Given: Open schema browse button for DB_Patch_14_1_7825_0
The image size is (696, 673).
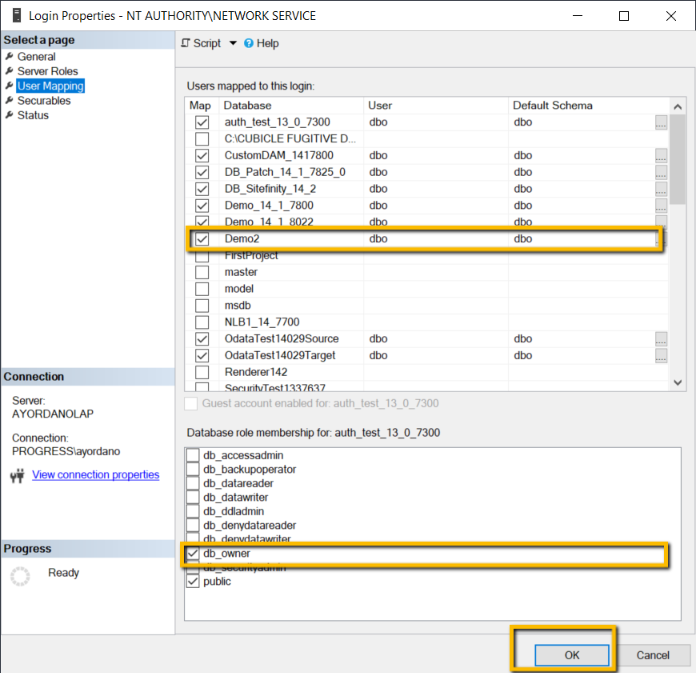Looking at the screenshot, I should point(661,172).
